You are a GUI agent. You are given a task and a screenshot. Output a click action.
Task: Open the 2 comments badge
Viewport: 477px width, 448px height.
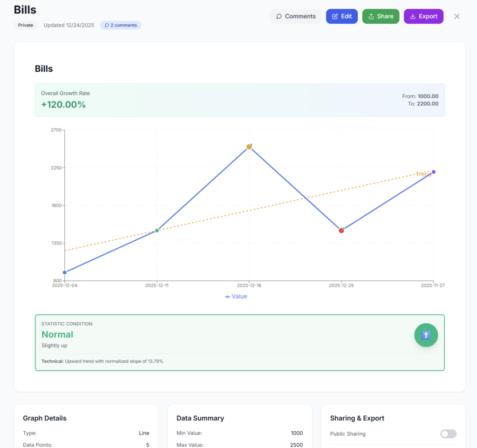point(121,25)
